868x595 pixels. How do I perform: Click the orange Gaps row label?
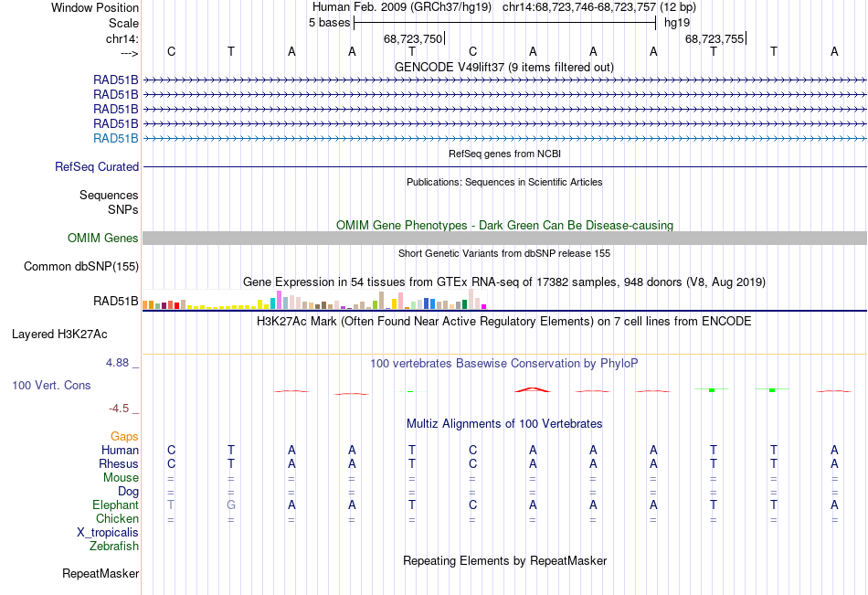(124, 437)
